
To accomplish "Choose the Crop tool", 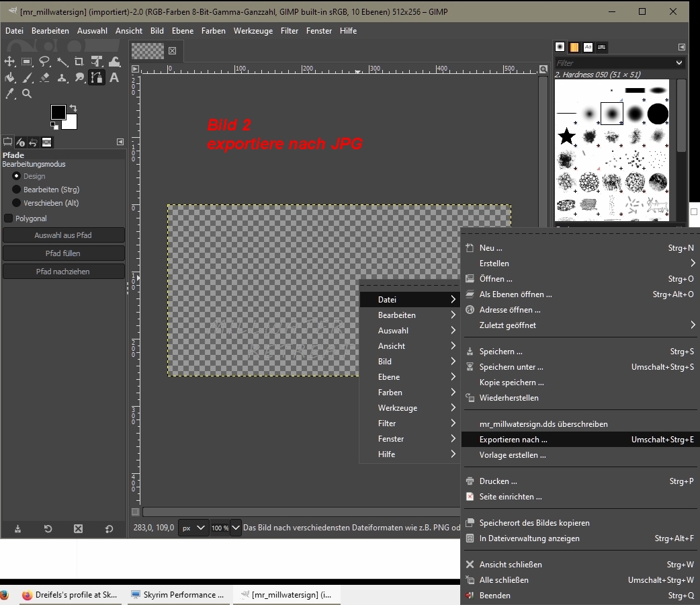I will coord(80,62).
